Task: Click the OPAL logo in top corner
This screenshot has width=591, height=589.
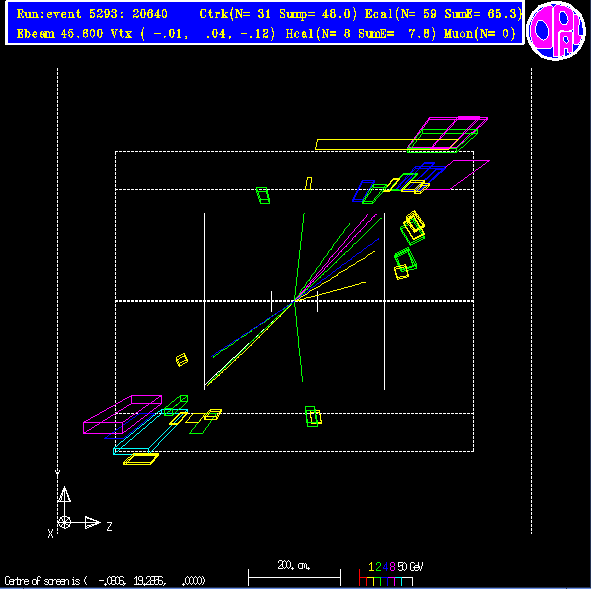Action: [556, 31]
